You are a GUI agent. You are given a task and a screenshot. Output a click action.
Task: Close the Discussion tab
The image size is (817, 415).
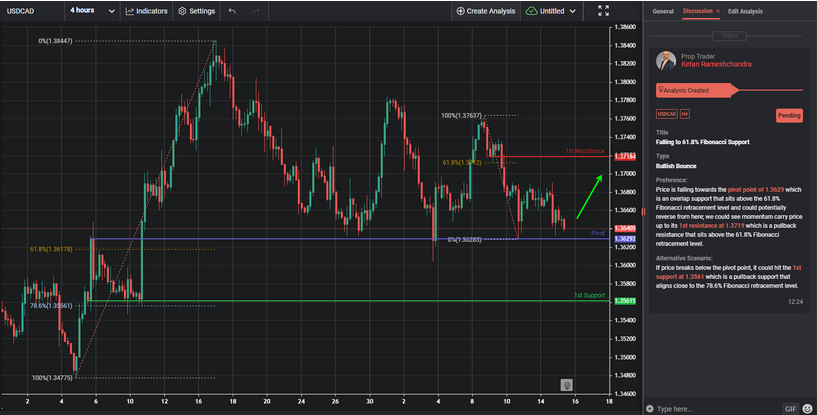click(718, 11)
